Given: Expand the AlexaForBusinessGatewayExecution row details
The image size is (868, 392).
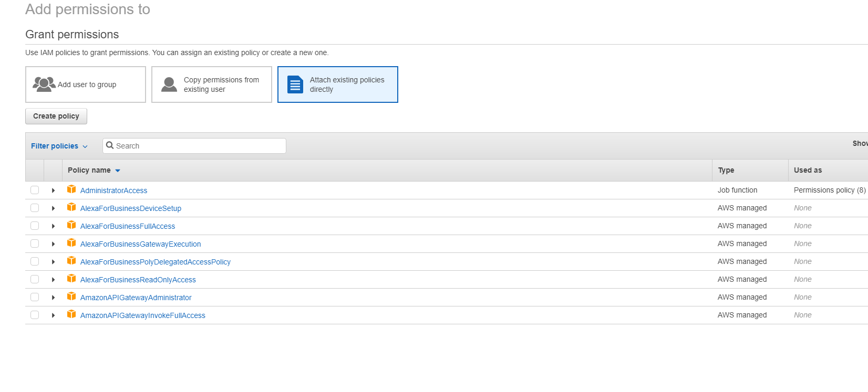Looking at the screenshot, I should pyautogui.click(x=53, y=244).
